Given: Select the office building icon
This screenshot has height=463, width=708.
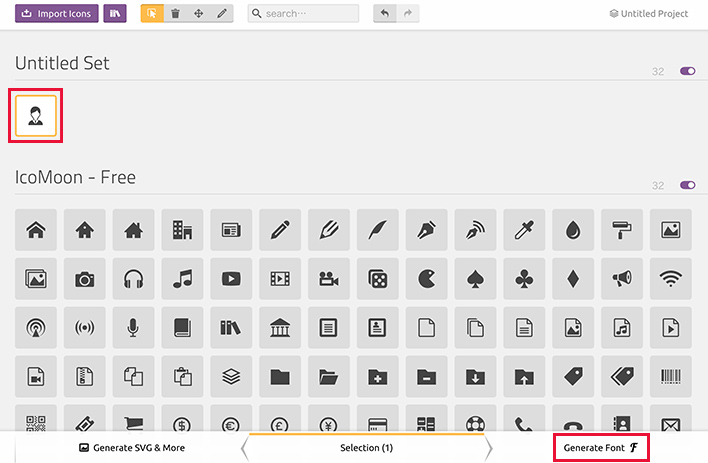Looking at the screenshot, I should click(x=182, y=230).
